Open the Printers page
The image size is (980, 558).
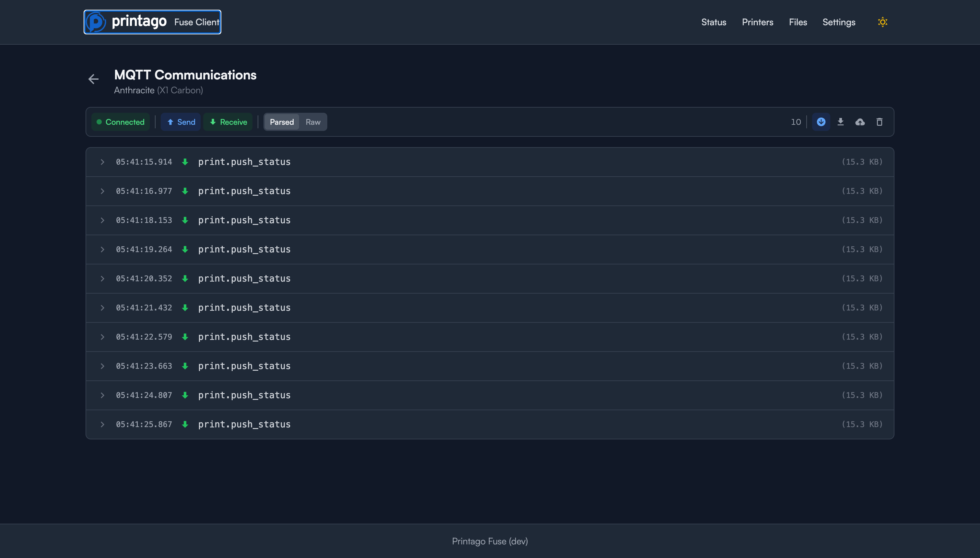click(757, 22)
